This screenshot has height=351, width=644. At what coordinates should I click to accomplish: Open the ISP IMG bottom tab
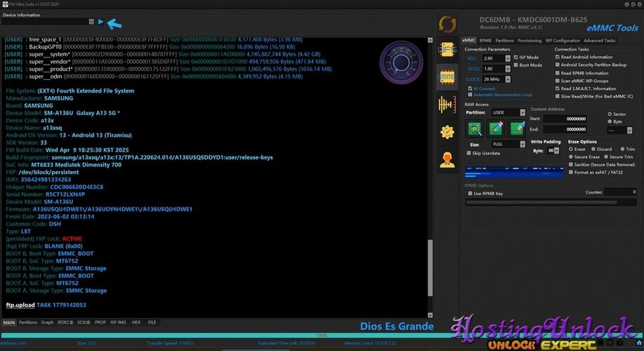tap(119, 323)
